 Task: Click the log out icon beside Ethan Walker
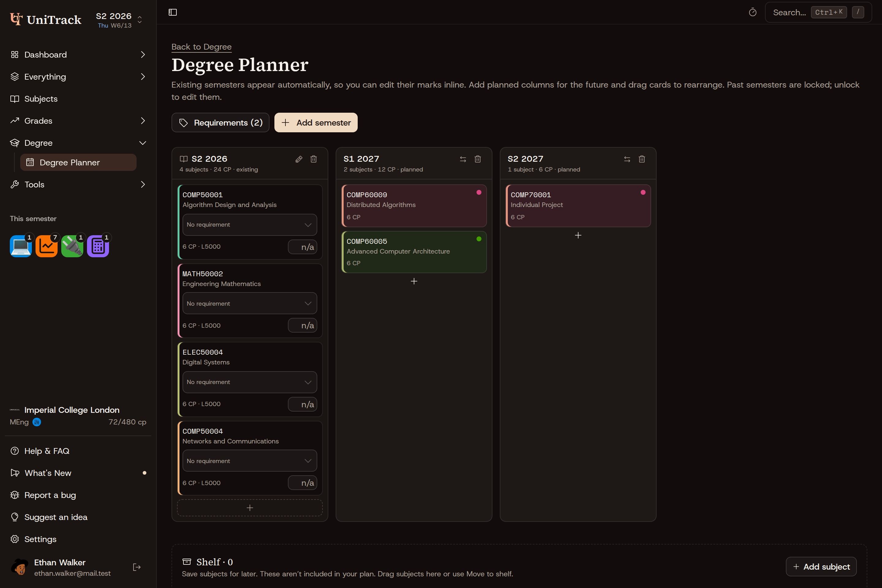coord(137,567)
